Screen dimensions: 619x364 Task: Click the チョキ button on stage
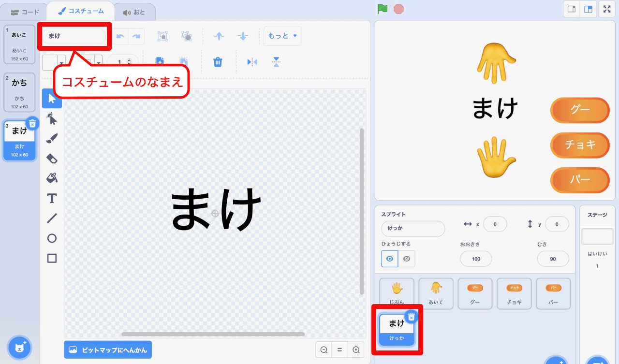coord(580,145)
